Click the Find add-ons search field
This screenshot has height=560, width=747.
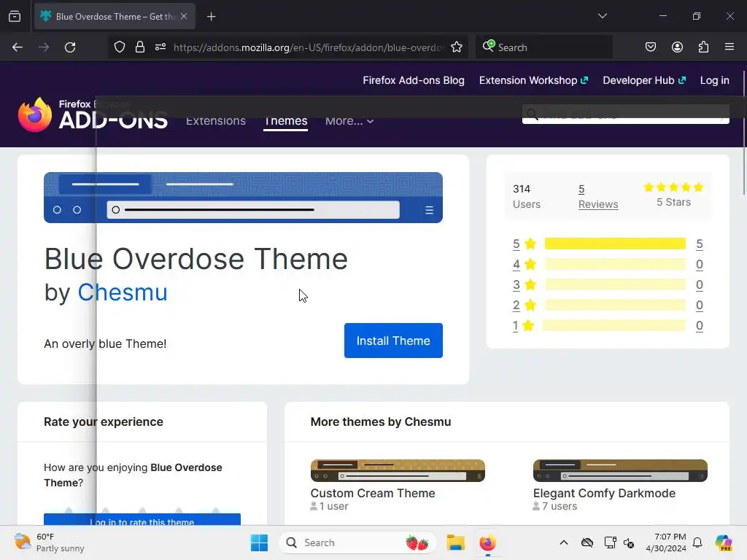625,114
